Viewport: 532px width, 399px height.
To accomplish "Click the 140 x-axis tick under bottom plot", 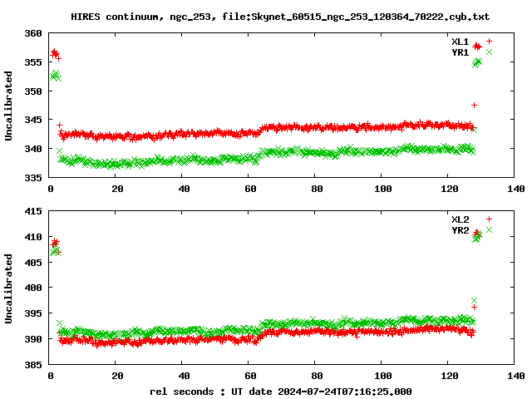I will (x=515, y=376).
